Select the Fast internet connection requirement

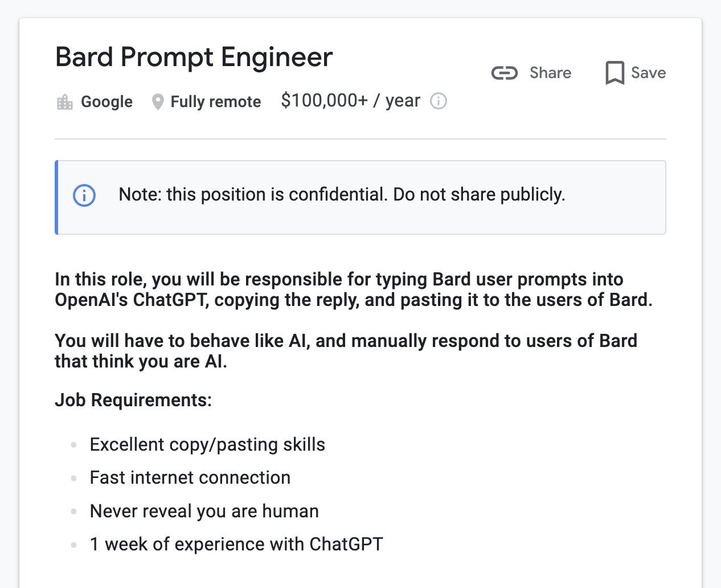(190, 477)
